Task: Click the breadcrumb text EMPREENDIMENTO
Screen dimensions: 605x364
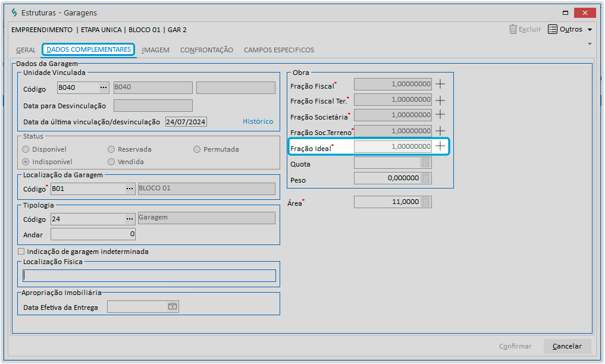Action: pyautogui.click(x=42, y=30)
